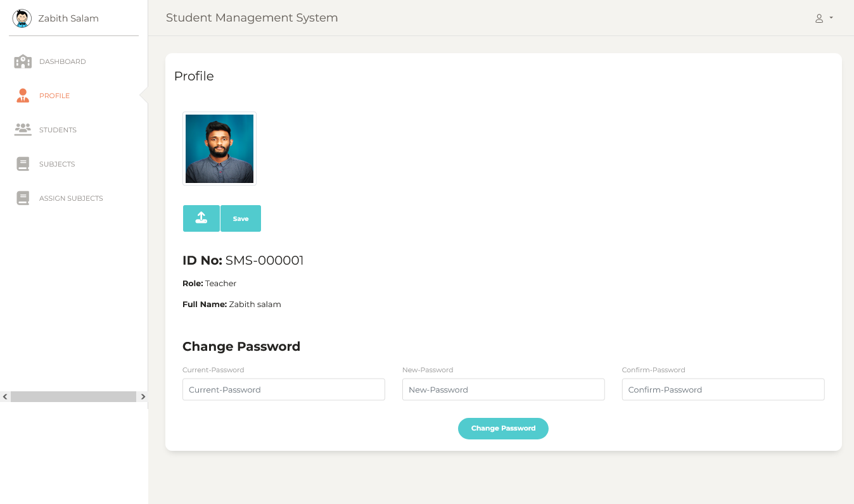Open Subjects using the book icon
Screen dimensions: 854x504
pos(23,163)
